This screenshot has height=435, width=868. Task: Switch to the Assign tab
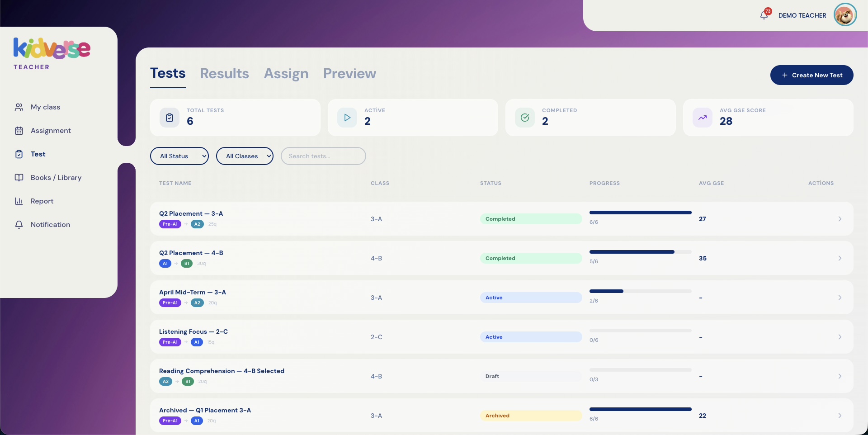pyautogui.click(x=286, y=74)
